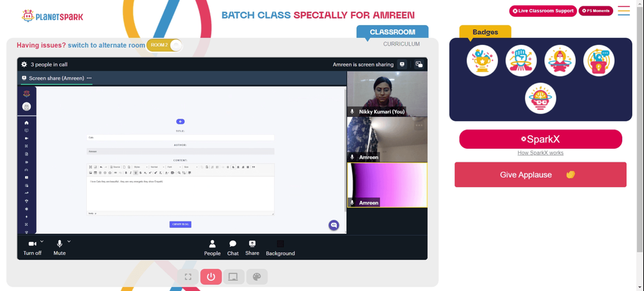Viewport: 644px width, 291px height.
Task: Click "3 people in call" text
Action: (49, 64)
